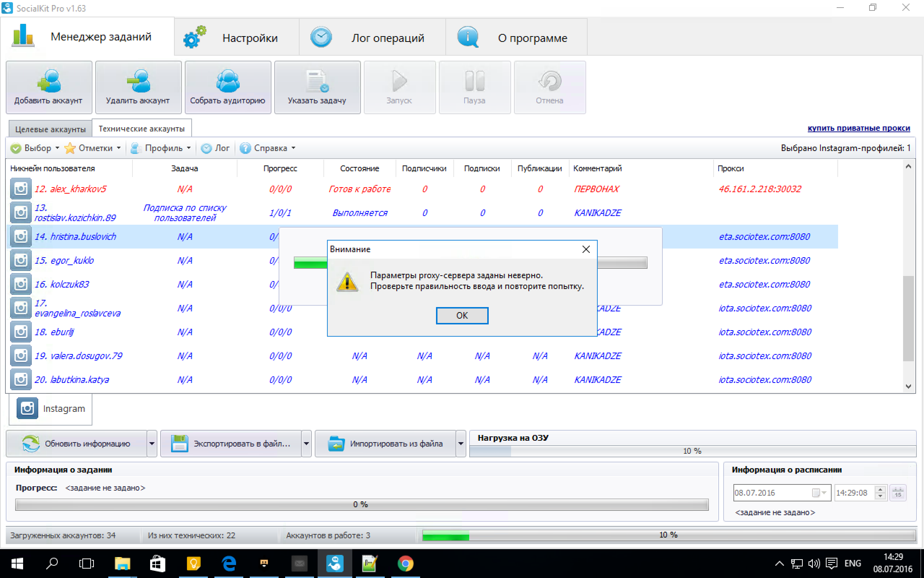Launch Microsoft Edge from taskbar
Viewport: 924px width, 578px height.
[x=229, y=564]
